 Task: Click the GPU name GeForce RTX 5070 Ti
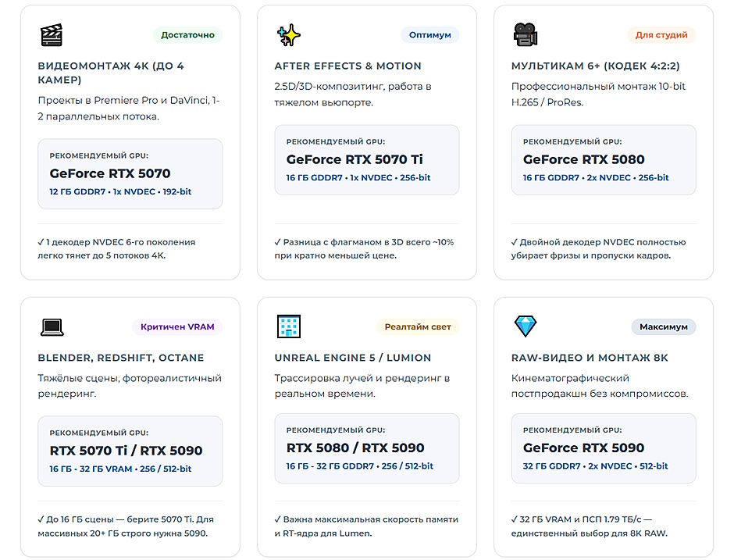coord(355,159)
